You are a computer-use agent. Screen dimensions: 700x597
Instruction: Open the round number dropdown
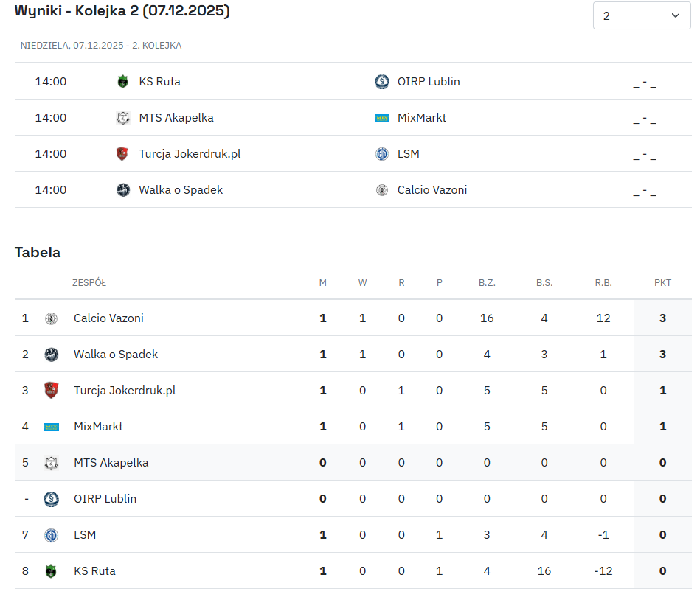(641, 15)
